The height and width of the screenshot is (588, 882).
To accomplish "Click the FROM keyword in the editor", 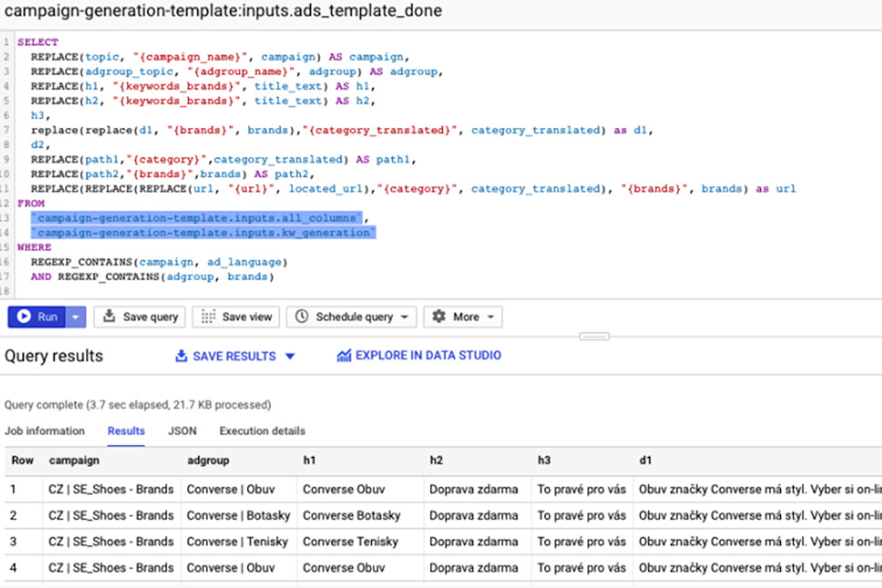I will click(31, 204).
